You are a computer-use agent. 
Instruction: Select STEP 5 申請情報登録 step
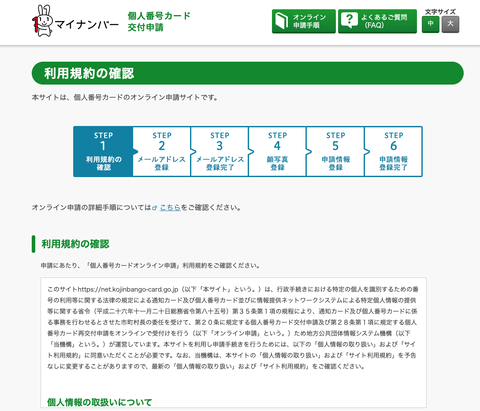[335, 151]
